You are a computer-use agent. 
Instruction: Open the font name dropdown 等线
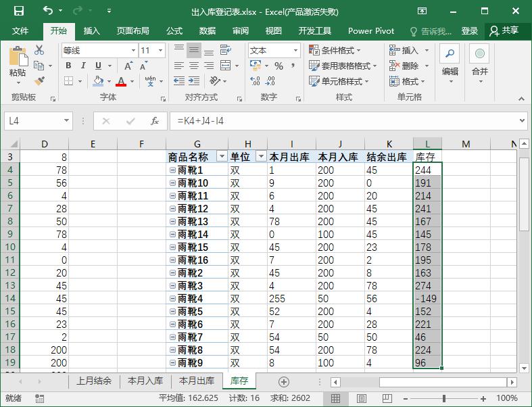tap(133, 51)
